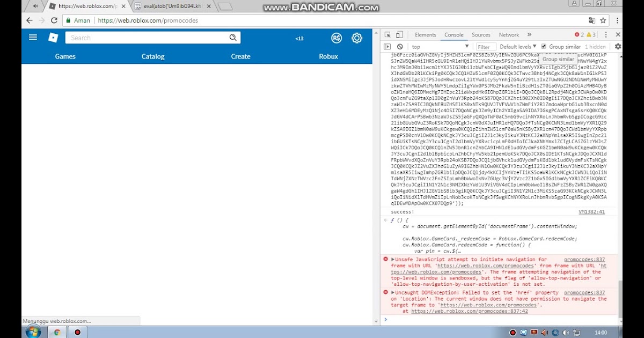Screen dimensions: 644x338
Task: Click the address bar URL
Action: pos(148,20)
